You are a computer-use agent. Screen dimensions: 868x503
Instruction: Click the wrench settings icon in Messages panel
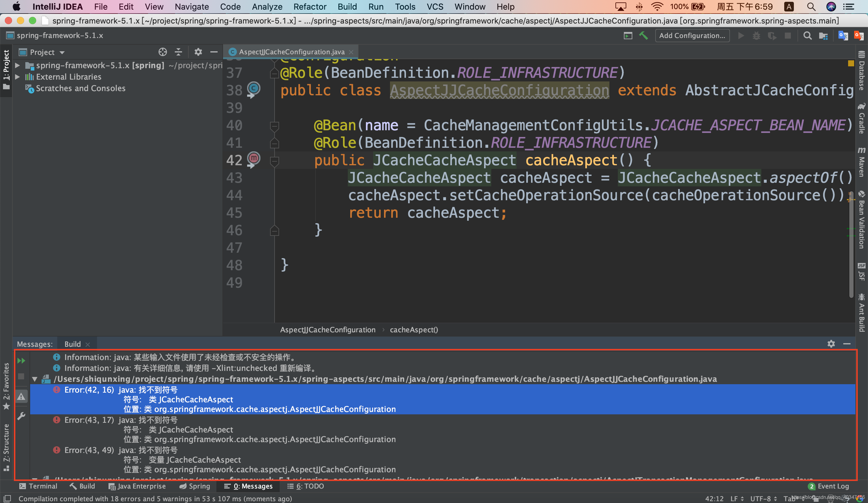click(x=21, y=416)
